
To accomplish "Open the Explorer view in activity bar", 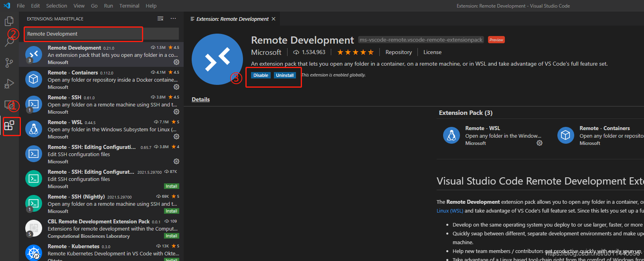I will coord(9,21).
